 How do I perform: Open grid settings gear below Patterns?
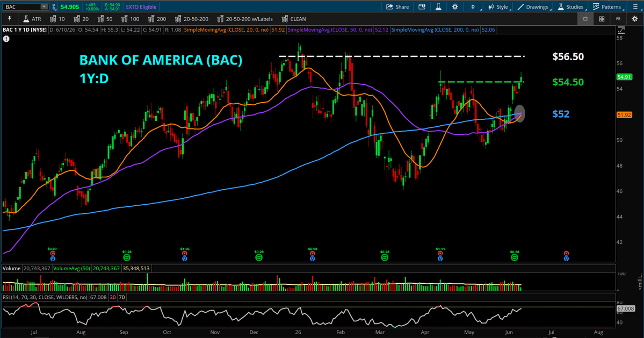click(634, 19)
